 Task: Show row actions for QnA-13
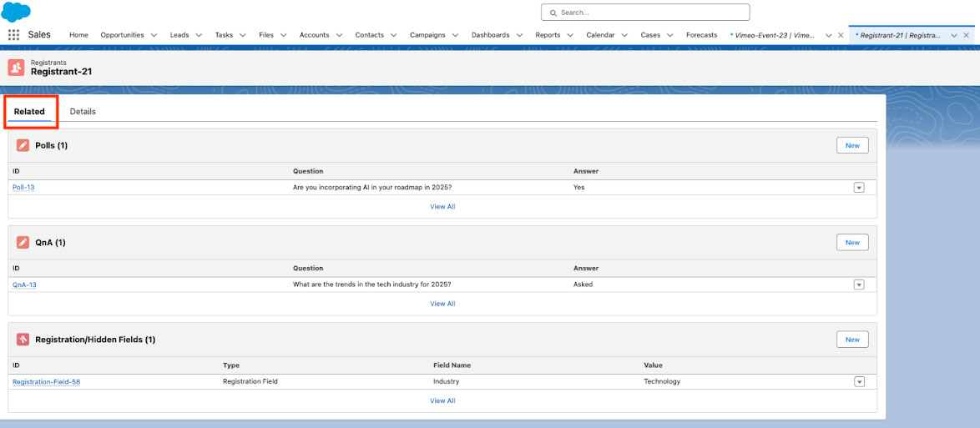(x=859, y=285)
